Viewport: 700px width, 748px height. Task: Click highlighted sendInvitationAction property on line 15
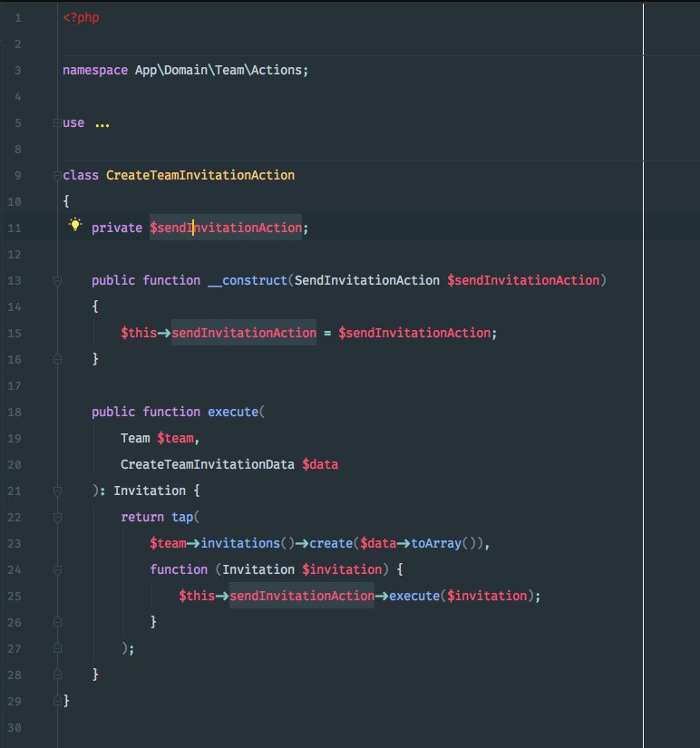tap(244, 333)
